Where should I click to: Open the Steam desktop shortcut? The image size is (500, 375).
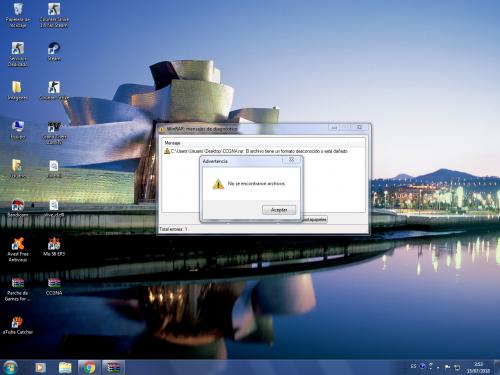point(54,51)
